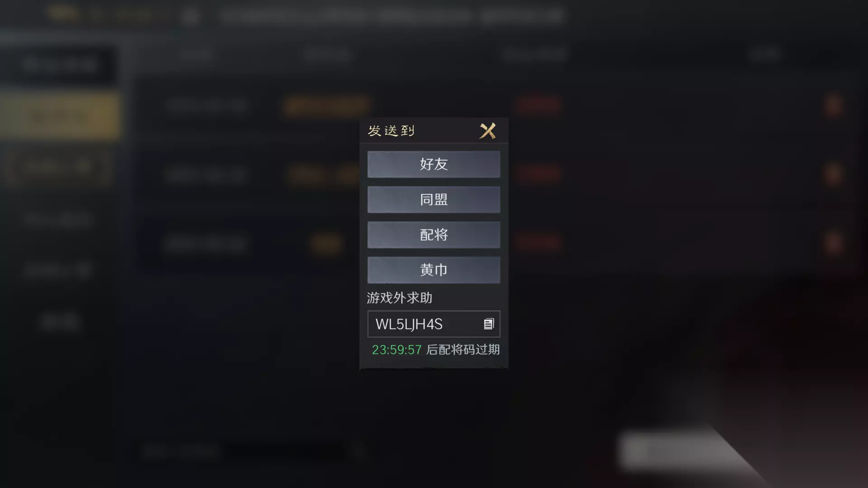Send to 黄巾 channel
The image size is (868, 488).
click(434, 270)
